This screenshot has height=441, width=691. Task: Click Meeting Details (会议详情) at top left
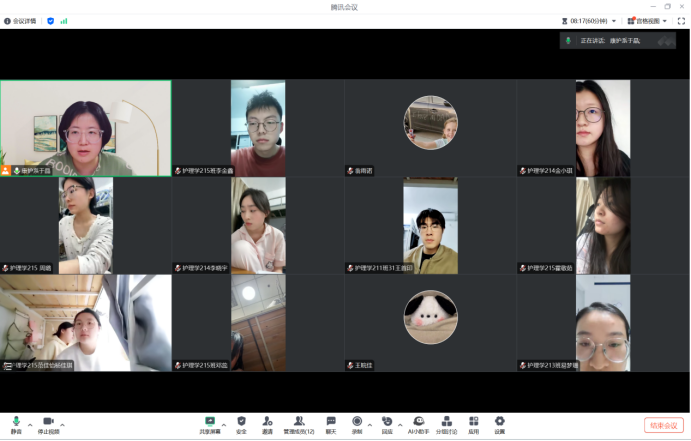point(20,20)
